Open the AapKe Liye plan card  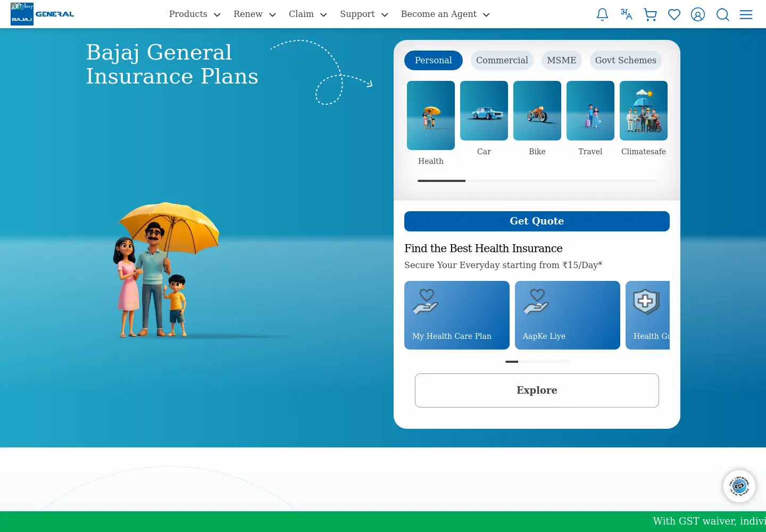pyautogui.click(x=568, y=315)
